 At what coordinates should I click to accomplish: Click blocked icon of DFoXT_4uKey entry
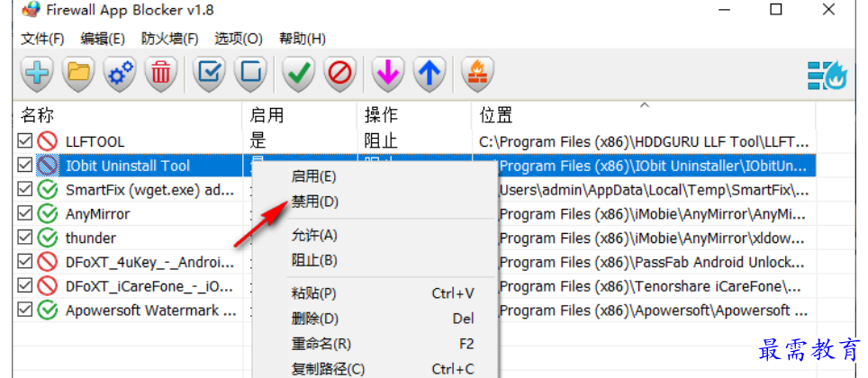(48, 262)
